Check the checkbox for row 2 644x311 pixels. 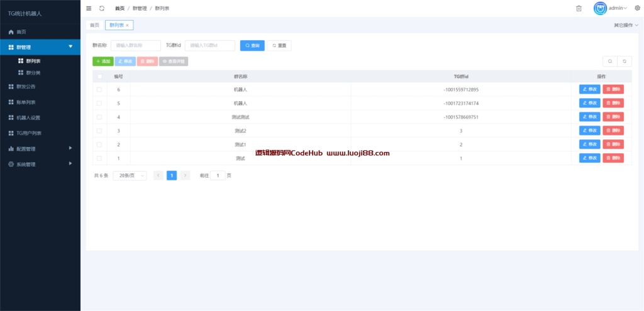(99, 145)
